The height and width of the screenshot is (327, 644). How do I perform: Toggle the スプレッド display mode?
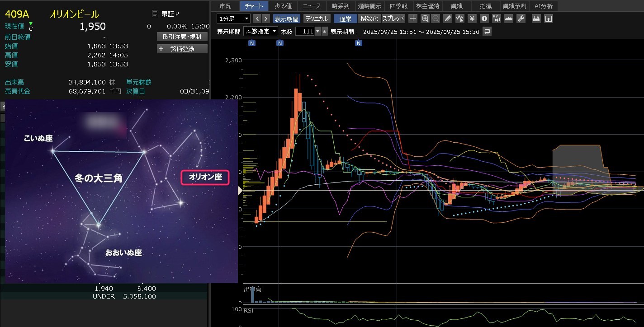tap(393, 19)
